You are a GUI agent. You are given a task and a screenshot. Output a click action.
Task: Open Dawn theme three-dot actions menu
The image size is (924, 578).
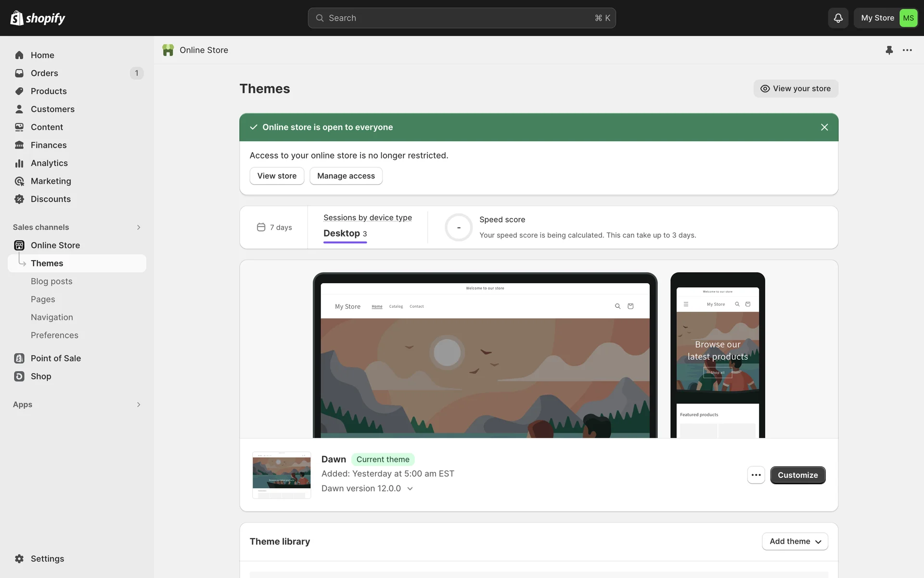(x=756, y=475)
